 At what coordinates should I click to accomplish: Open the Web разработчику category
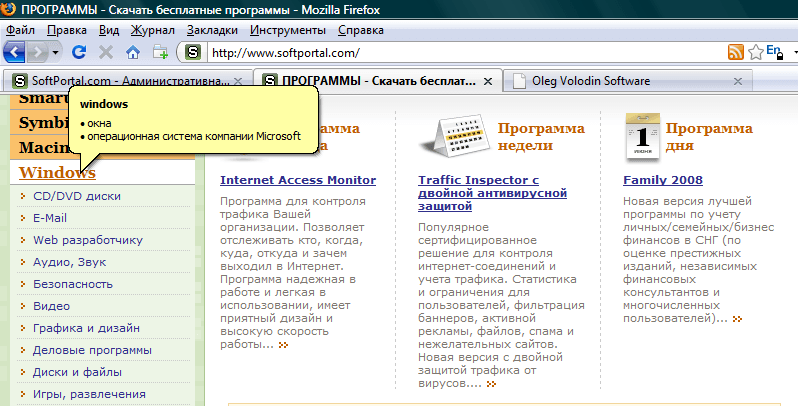[88, 240]
